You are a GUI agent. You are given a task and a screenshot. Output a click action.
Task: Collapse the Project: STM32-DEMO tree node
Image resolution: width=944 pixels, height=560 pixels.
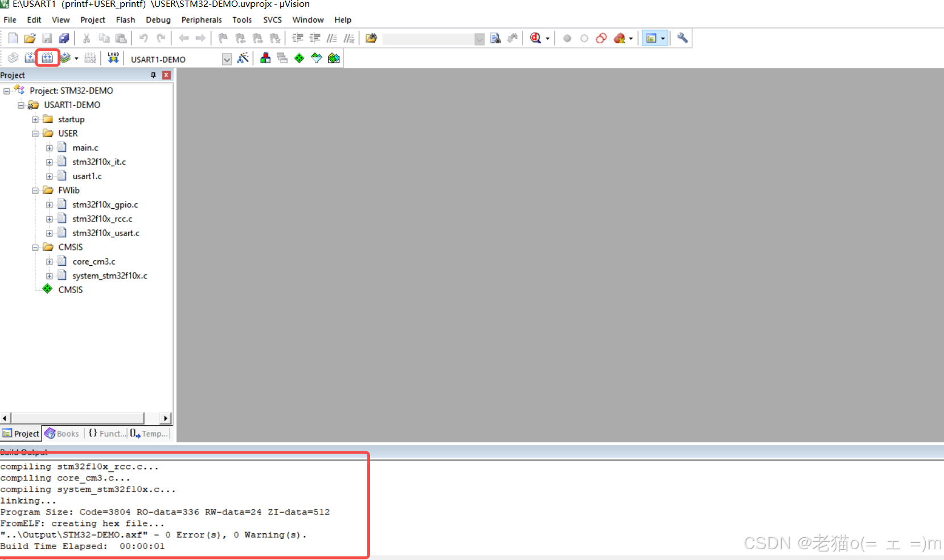[7, 91]
